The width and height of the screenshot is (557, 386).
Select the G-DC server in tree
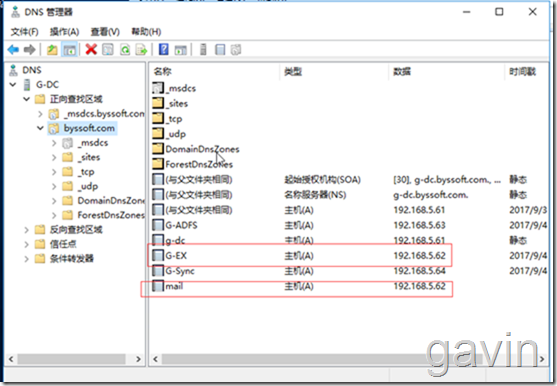point(47,85)
